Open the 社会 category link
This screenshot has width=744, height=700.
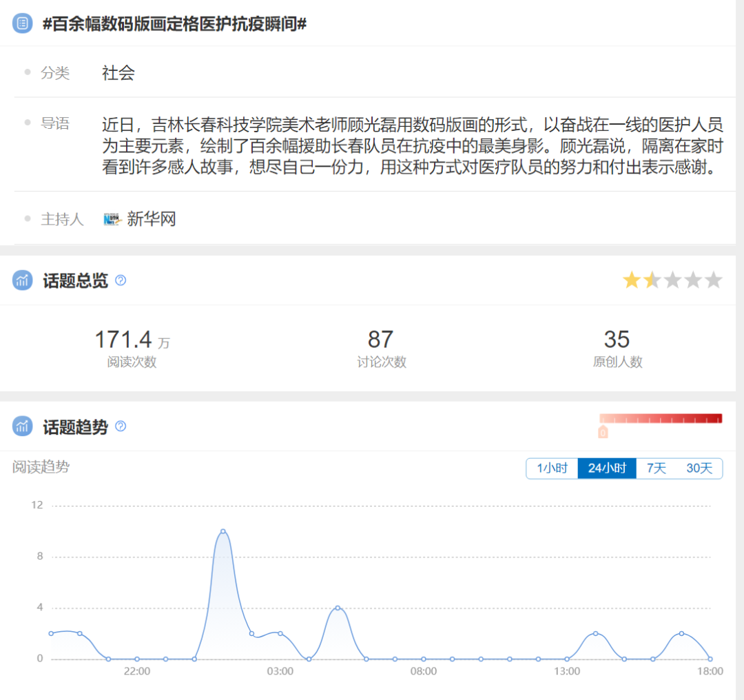(118, 73)
